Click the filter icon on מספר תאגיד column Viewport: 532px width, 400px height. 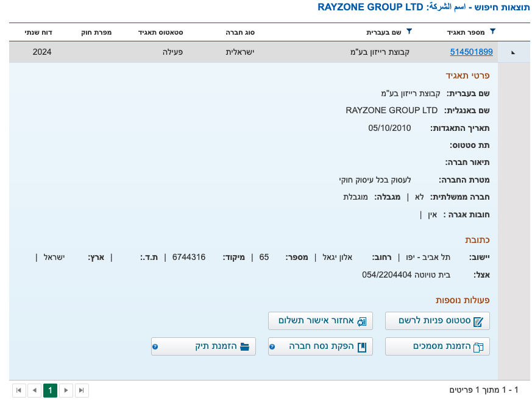[x=492, y=31]
